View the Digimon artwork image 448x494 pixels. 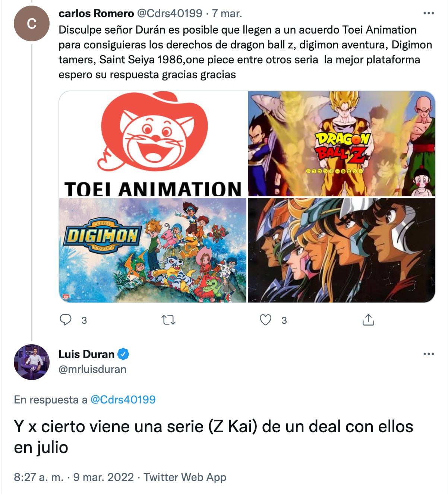click(x=153, y=250)
